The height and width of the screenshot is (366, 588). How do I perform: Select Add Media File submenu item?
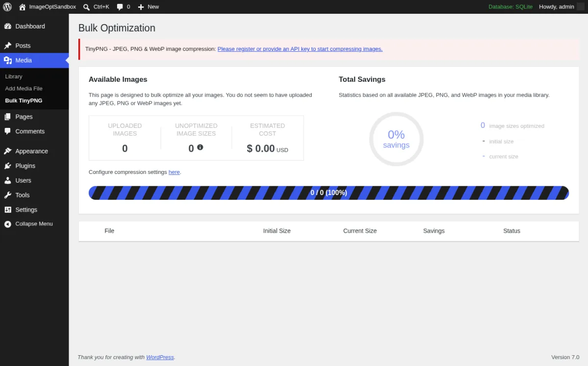pyautogui.click(x=24, y=89)
